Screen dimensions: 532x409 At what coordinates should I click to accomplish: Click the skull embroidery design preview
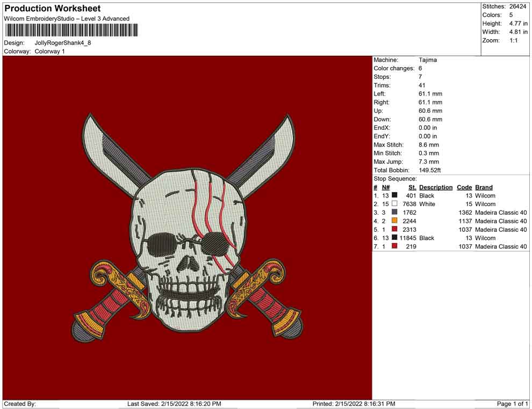(188, 228)
